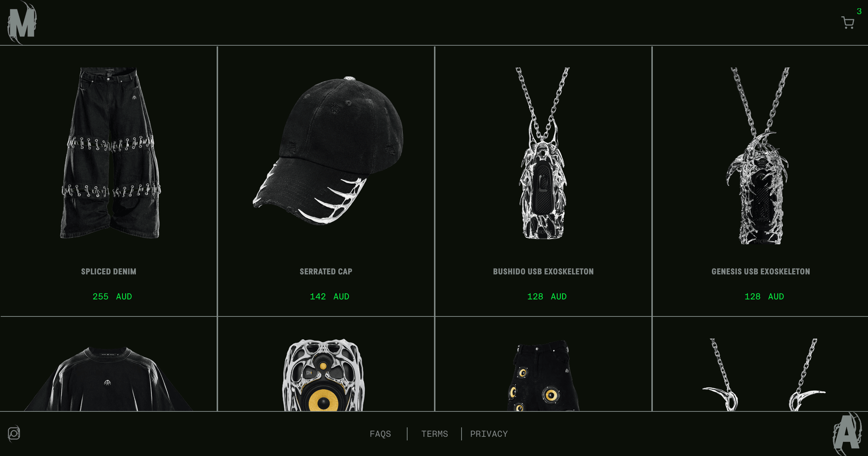Open the SERRATED CAP product title
Viewport: 868px width, 456px height.
326,271
